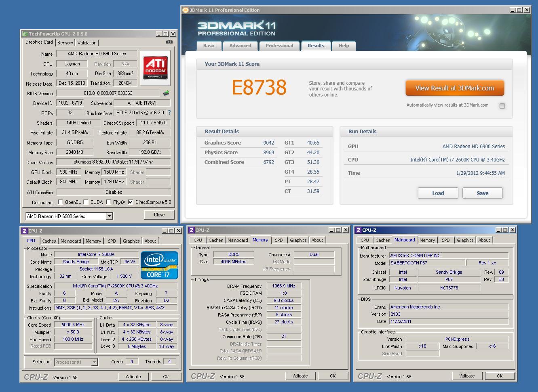This screenshot has width=538, height=392.
Task: Click the Core Speed 5000.4 MHz value
Action: click(x=73, y=325)
